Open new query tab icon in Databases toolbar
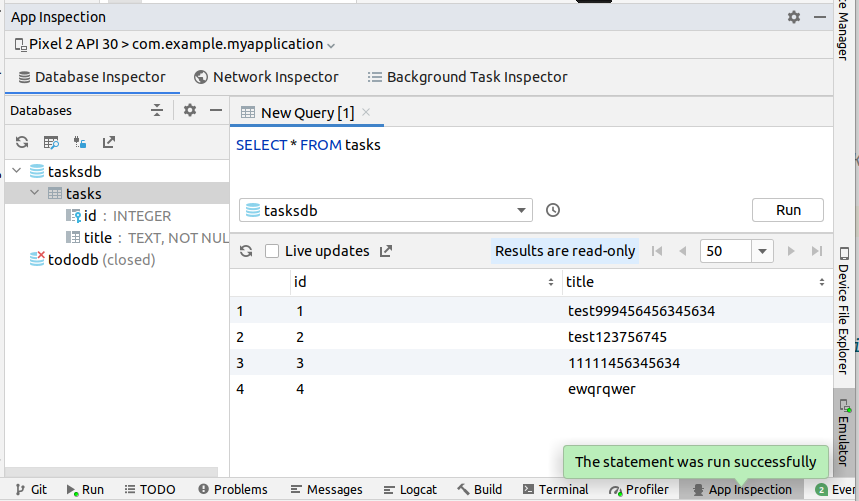The image size is (859, 501). coord(51,143)
